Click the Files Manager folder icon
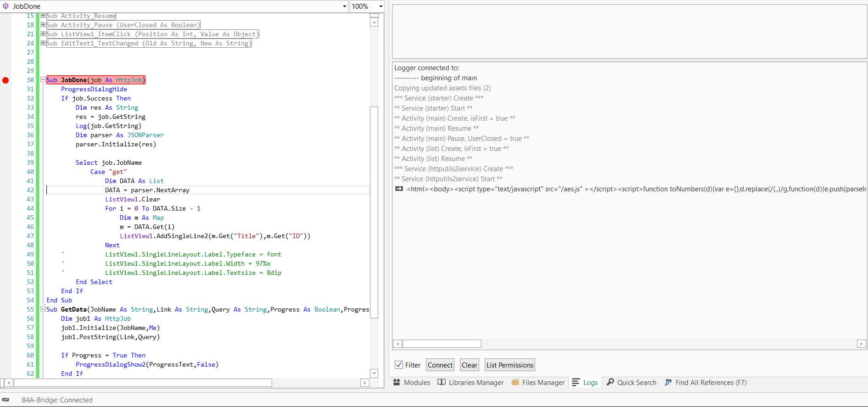 tap(515, 382)
